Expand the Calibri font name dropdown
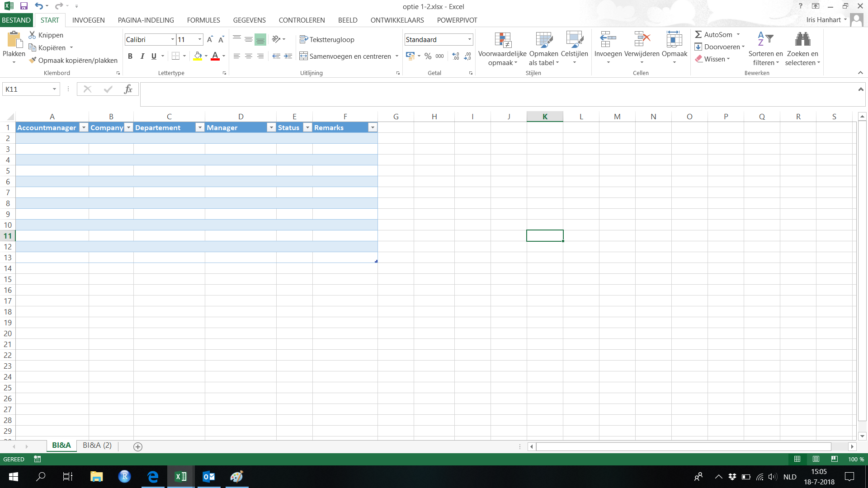The width and height of the screenshot is (868, 488). [x=172, y=40]
